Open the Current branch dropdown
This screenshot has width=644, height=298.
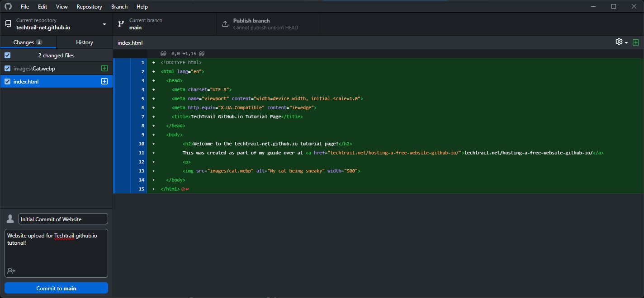coord(165,24)
